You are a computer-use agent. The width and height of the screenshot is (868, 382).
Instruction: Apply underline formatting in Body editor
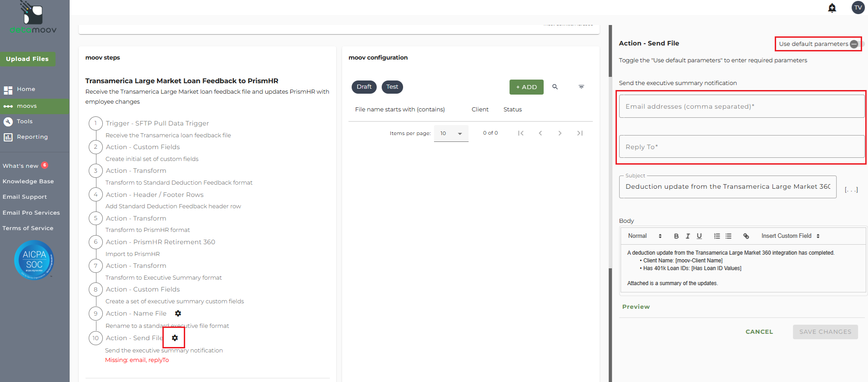(x=699, y=236)
